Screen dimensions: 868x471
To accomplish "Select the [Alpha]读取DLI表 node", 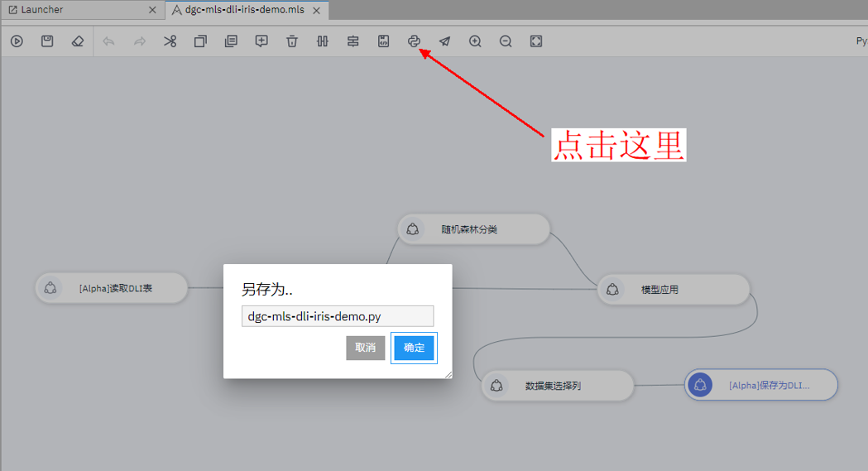I will click(111, 288).
